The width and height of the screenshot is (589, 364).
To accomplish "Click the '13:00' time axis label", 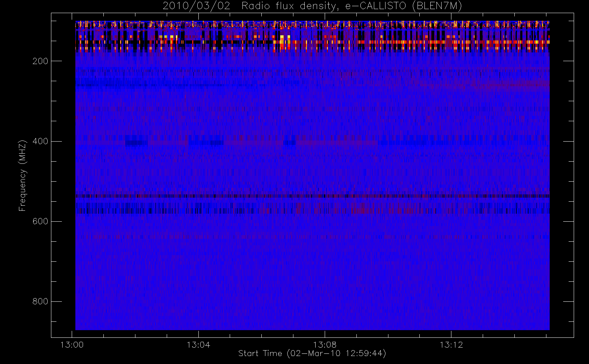I will [72, 345].
